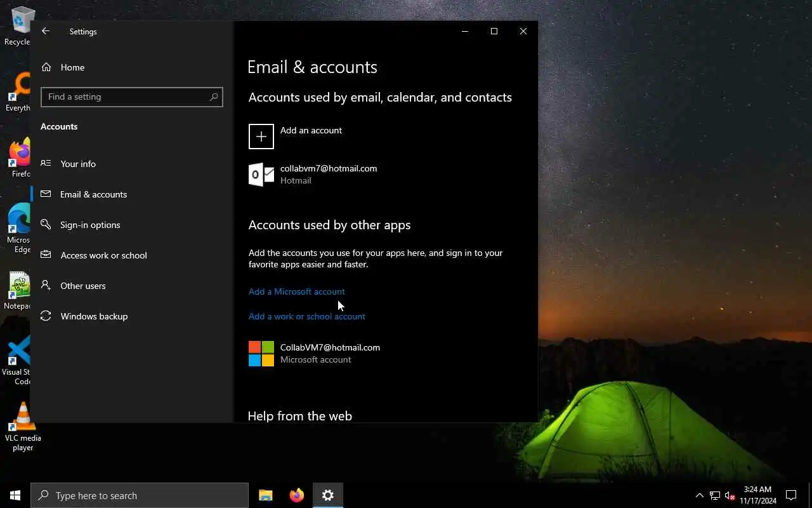Click the muted volume tray icon
This screenshot has width=812, height=508.
pos(730,495)
